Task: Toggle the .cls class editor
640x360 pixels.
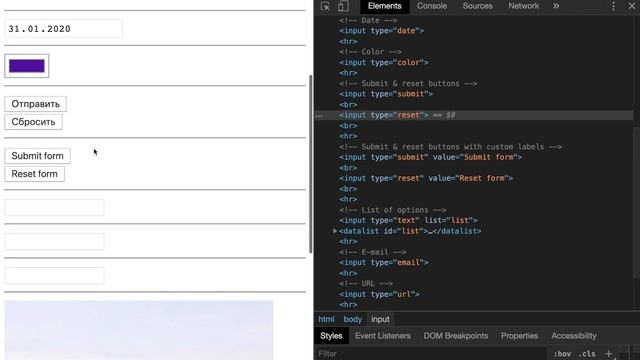Action: pyautogui.click(x=587, y=354)
